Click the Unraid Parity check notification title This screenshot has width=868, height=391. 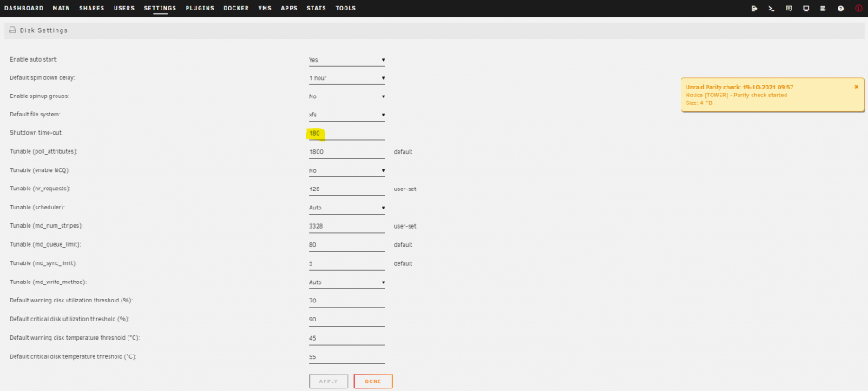(x=740, y=87)
